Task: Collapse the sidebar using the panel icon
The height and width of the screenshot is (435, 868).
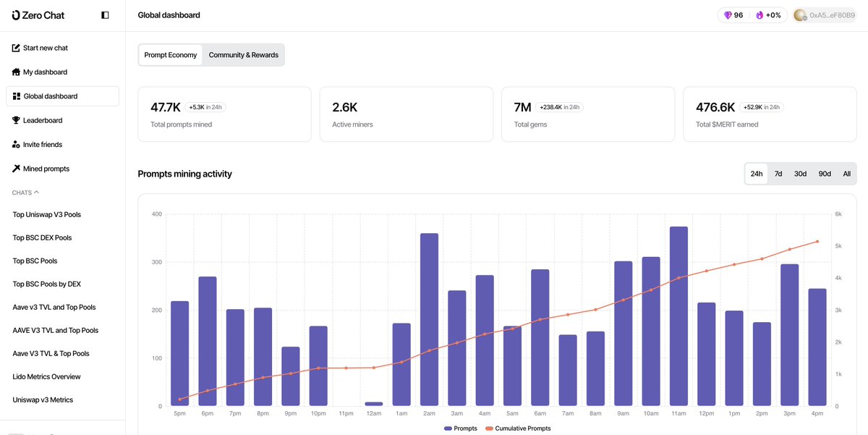Action: coord(104,14)
